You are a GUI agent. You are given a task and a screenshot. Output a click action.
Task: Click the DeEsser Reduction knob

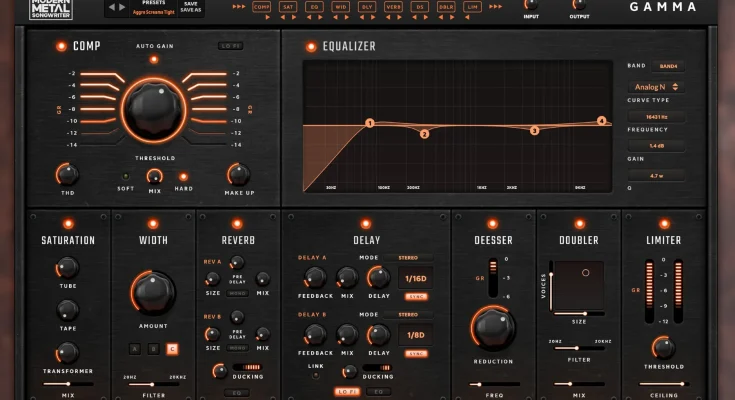click(491, 327)
